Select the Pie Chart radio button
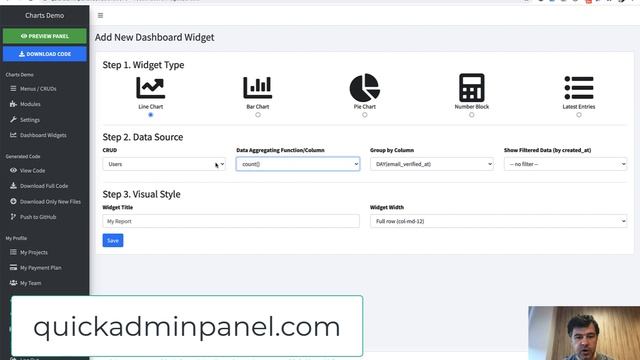This screenshot has height=360, width=640. [364, 115]
